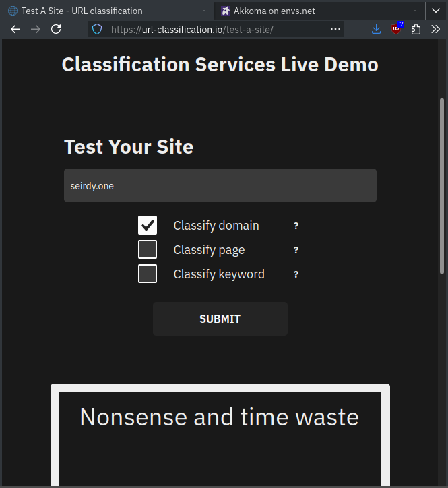Click the help question mark beside Classify domain

296,226
